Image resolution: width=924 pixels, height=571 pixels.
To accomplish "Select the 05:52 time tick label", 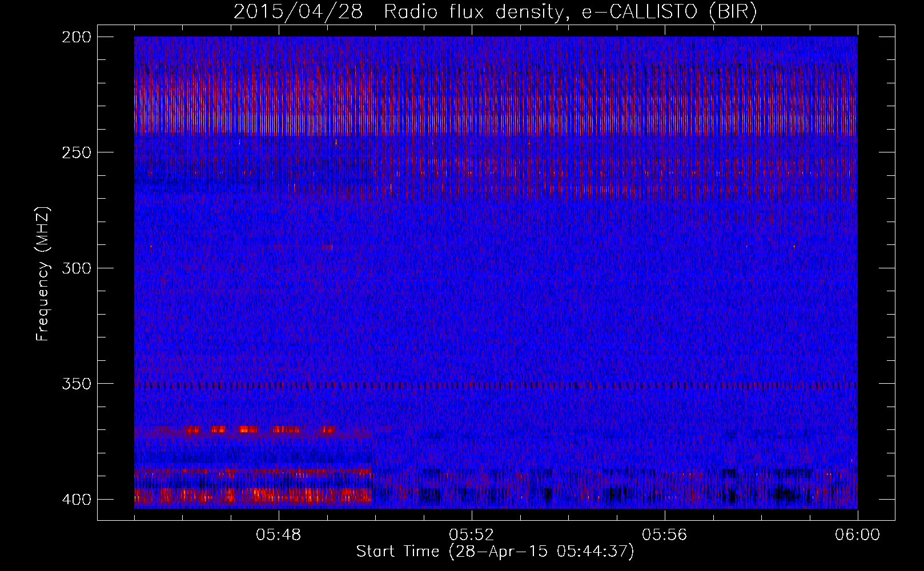I will click(471, 535).
